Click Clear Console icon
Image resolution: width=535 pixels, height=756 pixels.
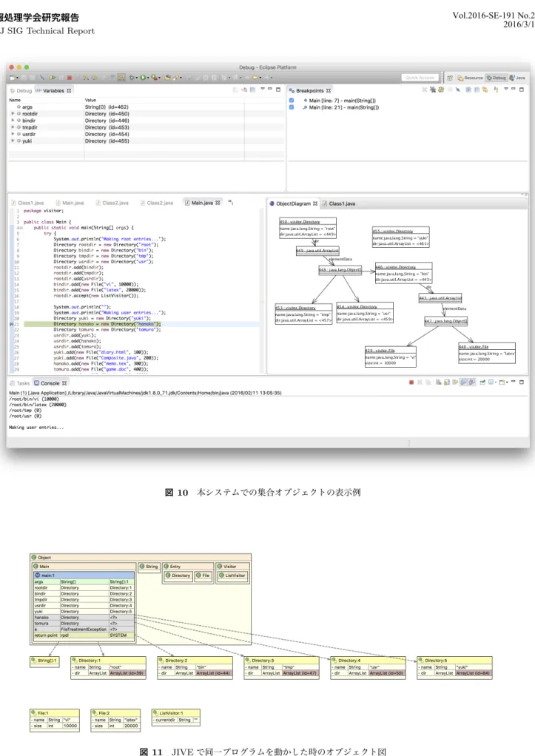point(439,382)
